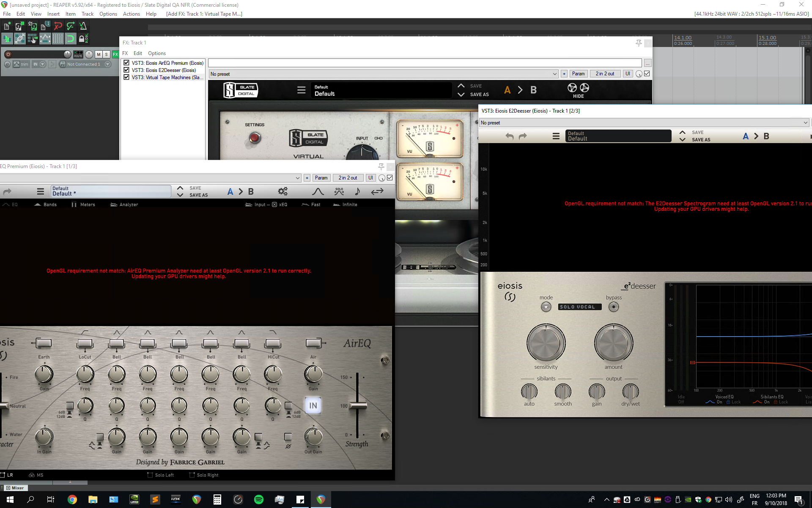Toggle the metronome icon
Screen dimensions: 812x508
coord(83,26)
